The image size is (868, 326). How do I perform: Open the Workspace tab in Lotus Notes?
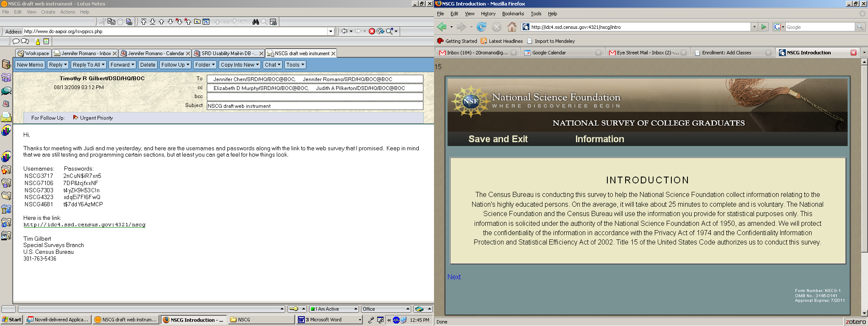pyautogui.click(x=33, y=53)
